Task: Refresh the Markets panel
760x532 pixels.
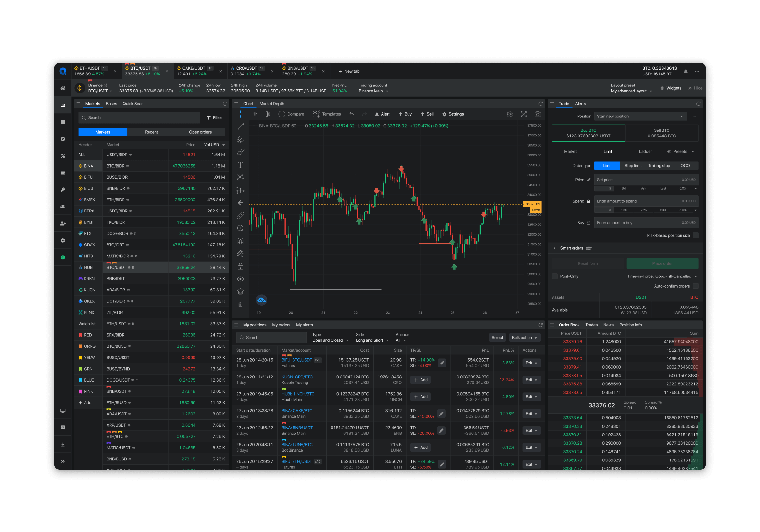Action: (225, 104)
